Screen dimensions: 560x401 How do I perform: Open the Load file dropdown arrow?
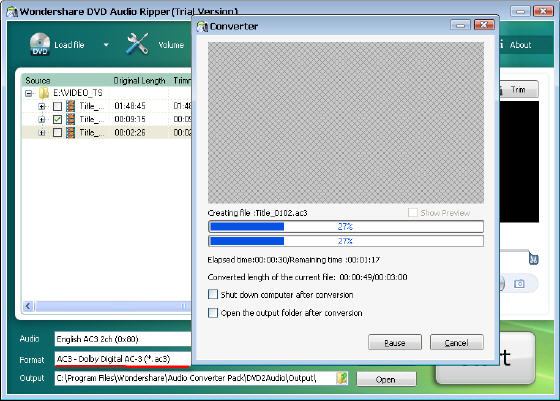point(106,45)
